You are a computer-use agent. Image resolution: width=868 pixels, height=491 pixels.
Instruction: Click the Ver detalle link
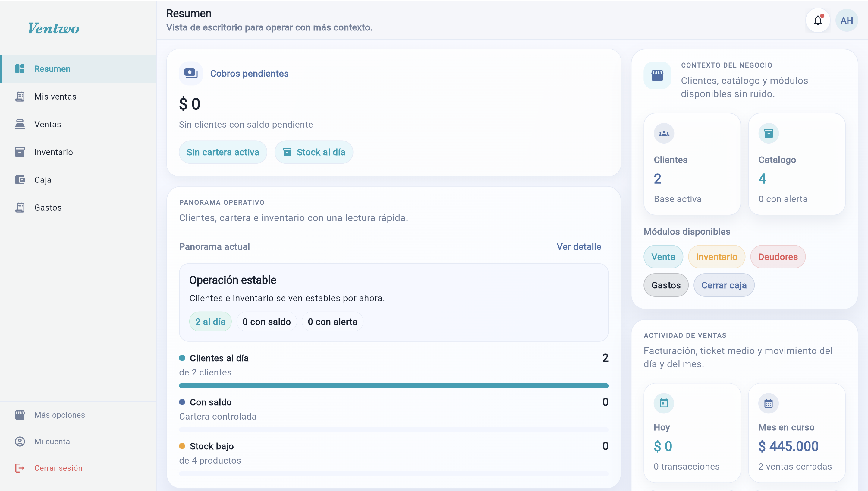579,246
